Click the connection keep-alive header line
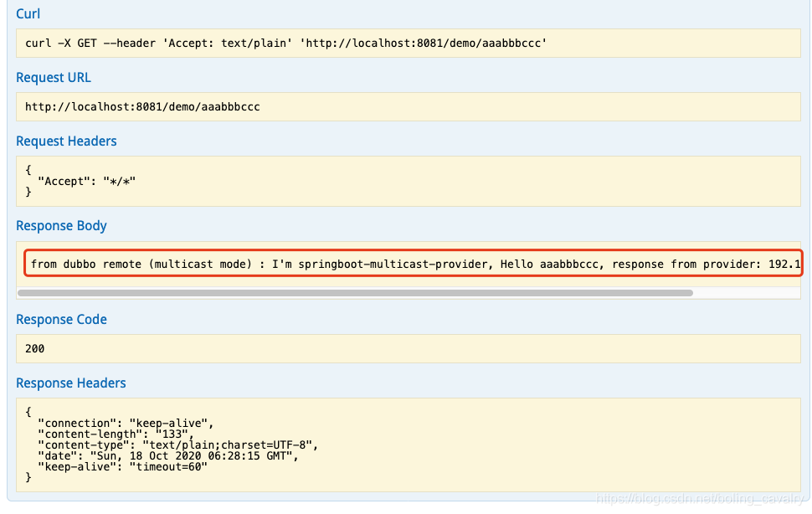Screen dimensions: 812x514 [126, 423]
